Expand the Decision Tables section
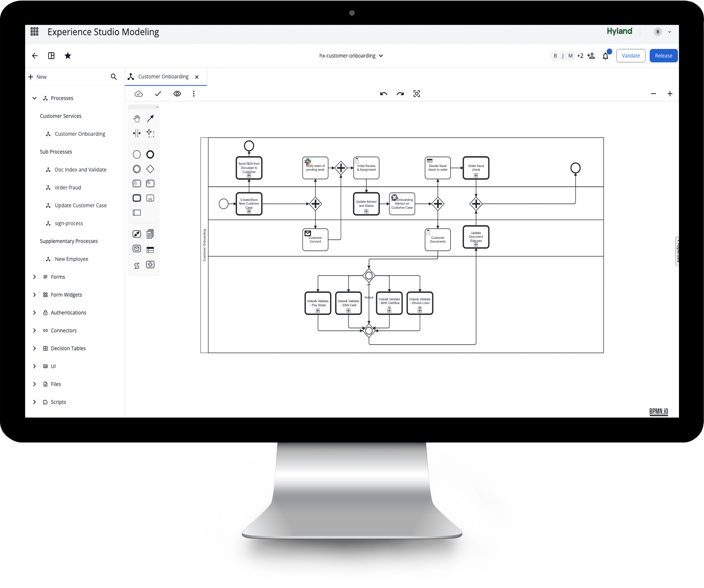The height and width of the screenshot is (588, 704). coord(35,348)
